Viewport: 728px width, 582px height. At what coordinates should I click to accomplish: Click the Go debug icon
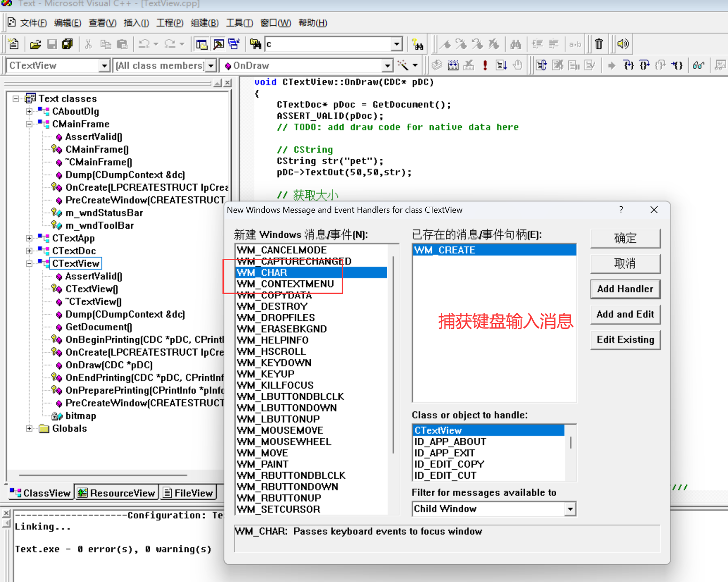tap(501, 65)
